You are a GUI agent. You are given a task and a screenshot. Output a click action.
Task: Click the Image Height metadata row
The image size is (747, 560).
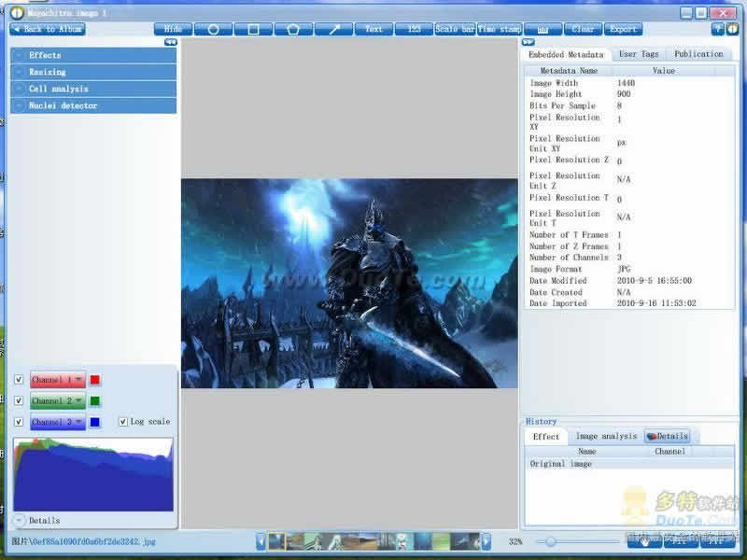(629, 94)
